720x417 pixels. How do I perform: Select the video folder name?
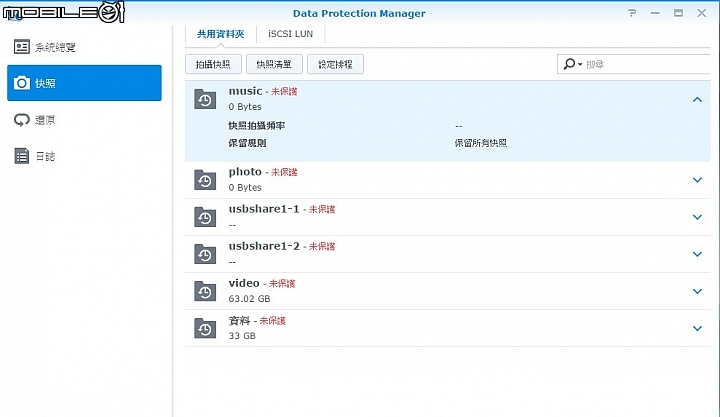[x=244, y=283]
